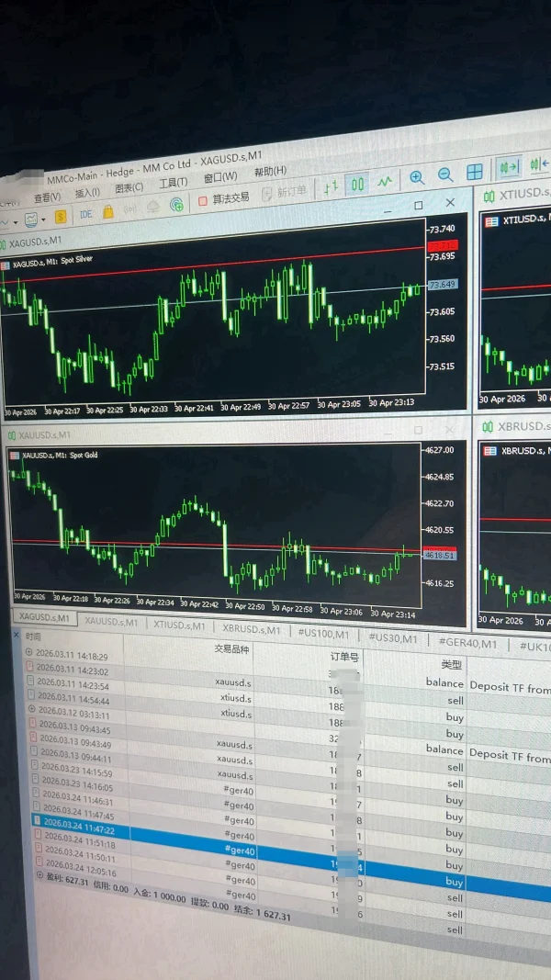Screen dimensions: 551x980
Task: Click the 新订单 new order button
Action: (x=285, y=193)
